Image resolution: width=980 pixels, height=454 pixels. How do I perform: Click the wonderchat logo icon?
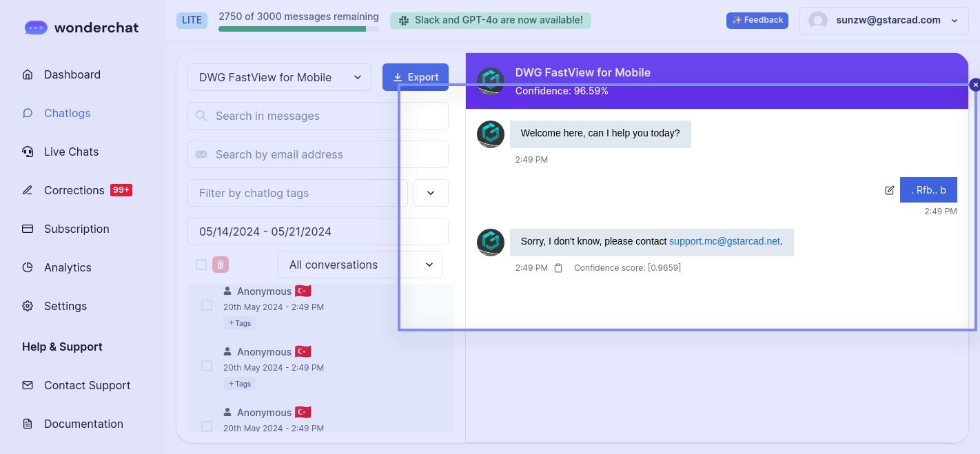35,28
